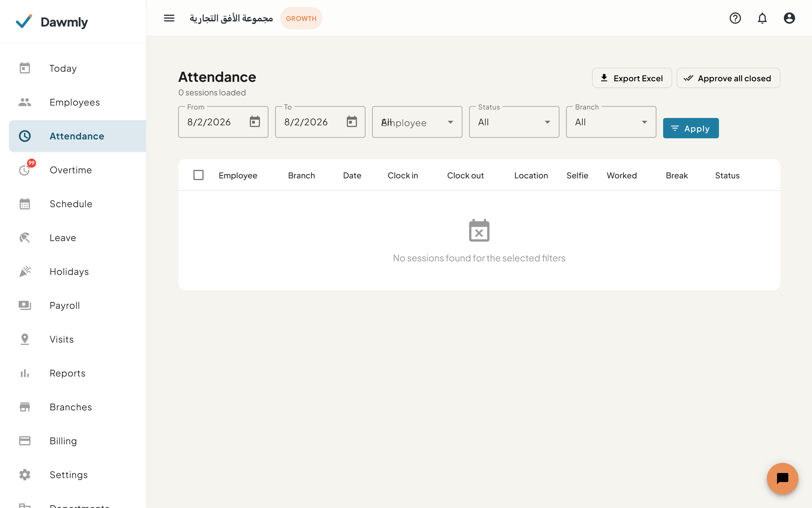Open the help question mark icon

point(735,18)
